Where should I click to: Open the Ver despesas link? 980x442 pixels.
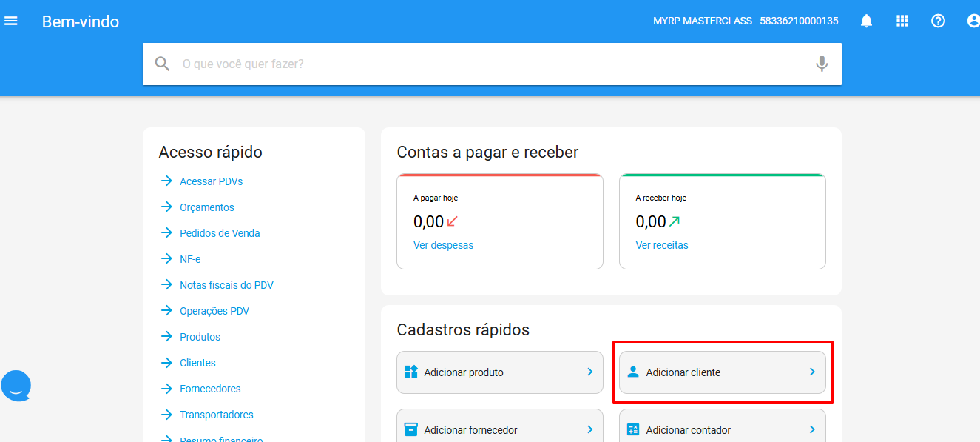point(443,245)
